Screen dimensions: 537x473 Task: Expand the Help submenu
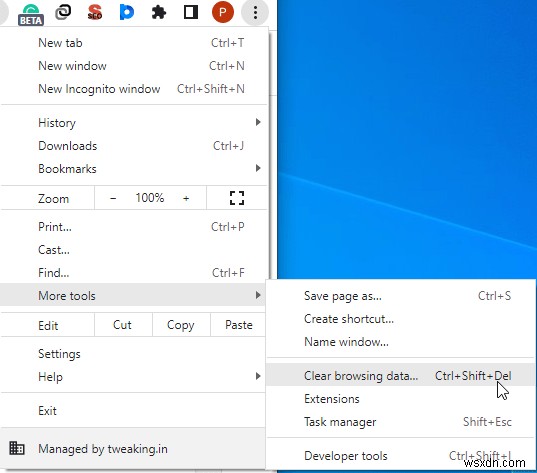pyautogui.click(x=134, y=377)
